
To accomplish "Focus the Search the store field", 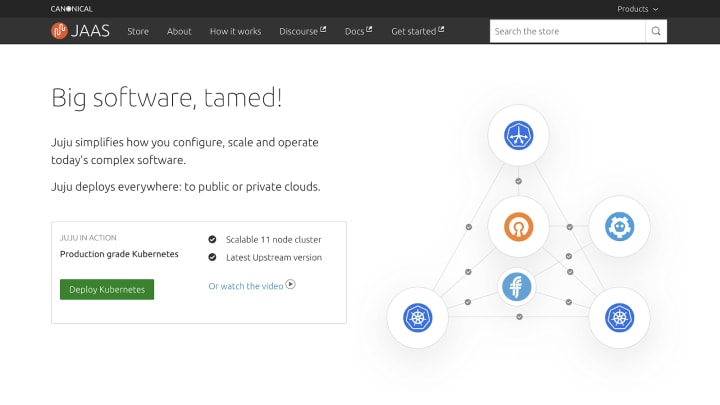I will (x=568, y=31).
